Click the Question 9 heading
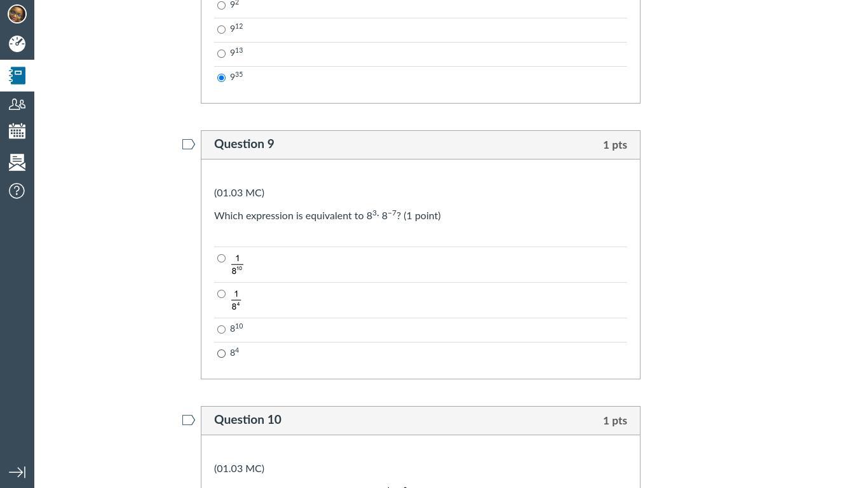868x488 pixels. pyautogui.click(x=244, y=144)
